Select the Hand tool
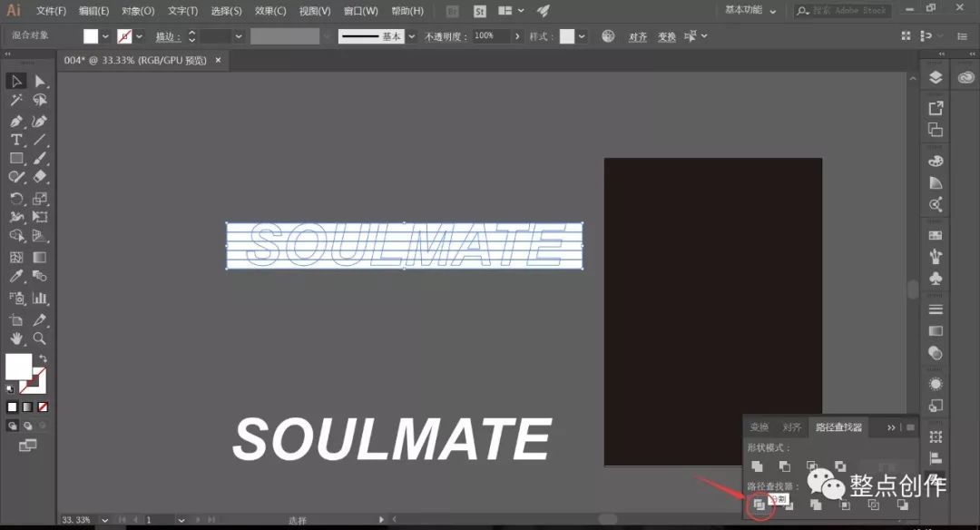The image size is (980, 530). point(16,339)
